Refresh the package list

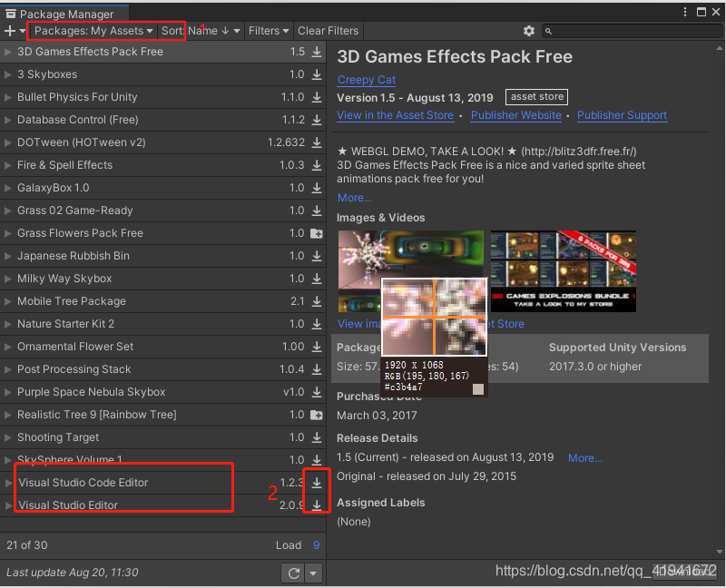[x=293, y=573]
